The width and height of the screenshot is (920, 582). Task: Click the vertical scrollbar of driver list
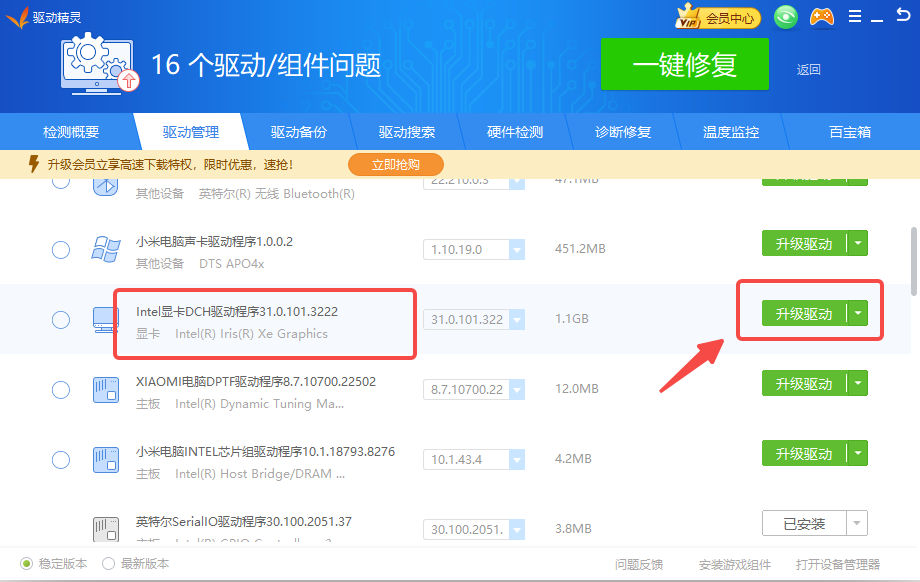913,261
